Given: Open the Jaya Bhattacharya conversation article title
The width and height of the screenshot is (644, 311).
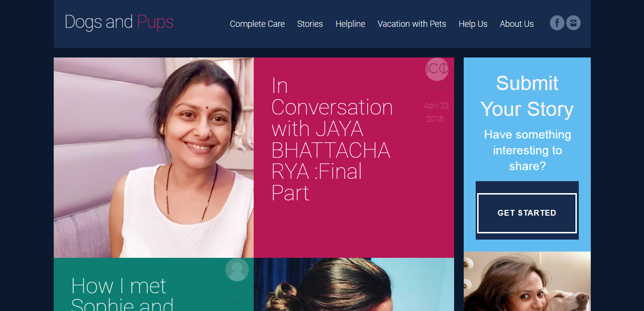Looking at the screenshot, I should (x=331, y=139).
